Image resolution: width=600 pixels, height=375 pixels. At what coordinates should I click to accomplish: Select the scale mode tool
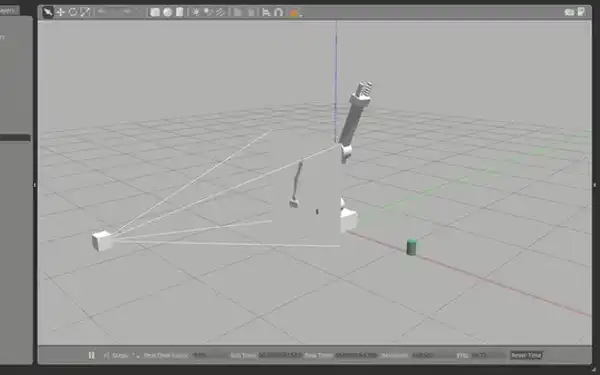tap(85, 12)
